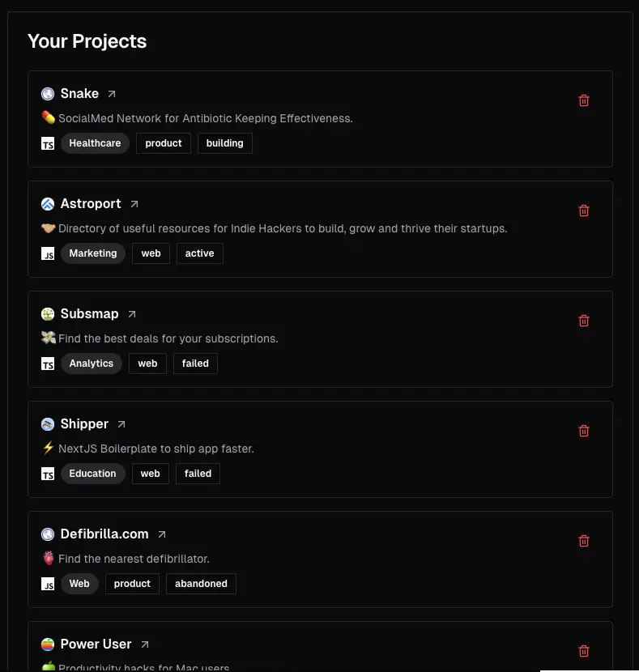Click the Analytics tag on Subsmap
639x672 pixels.
point(92,364)
